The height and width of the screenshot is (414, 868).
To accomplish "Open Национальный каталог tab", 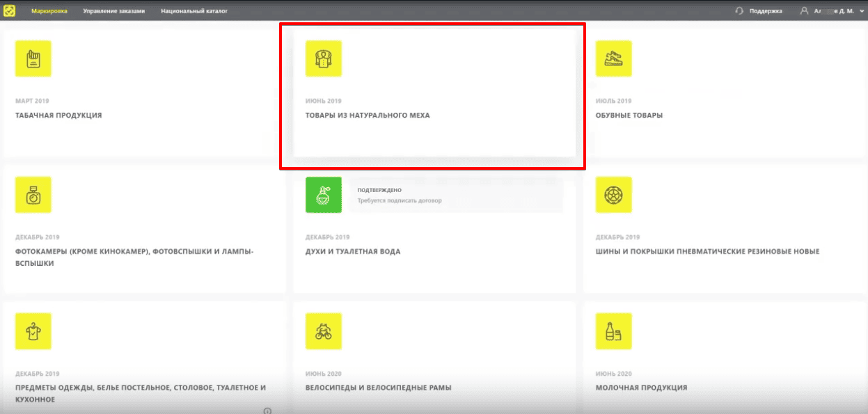I will [194, 11].
